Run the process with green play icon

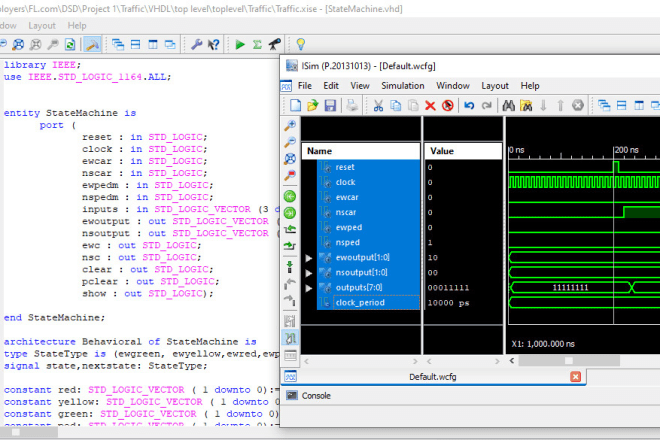[x=240, y=44]
